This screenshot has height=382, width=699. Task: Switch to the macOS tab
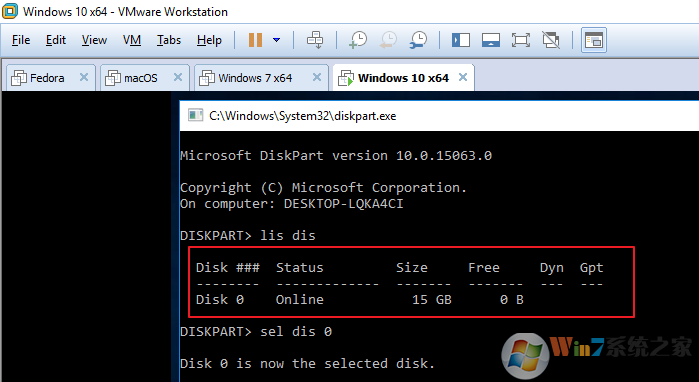point(140,78)
